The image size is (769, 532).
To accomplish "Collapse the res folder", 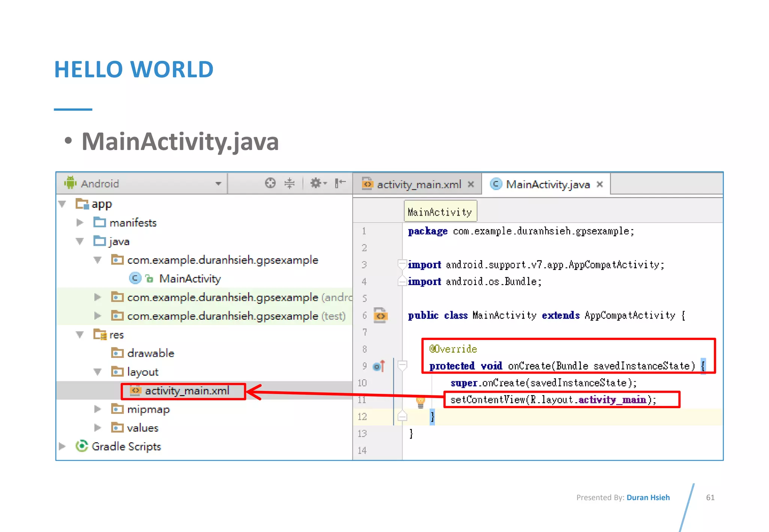I will pyautogui.click(x=80, y=335).
